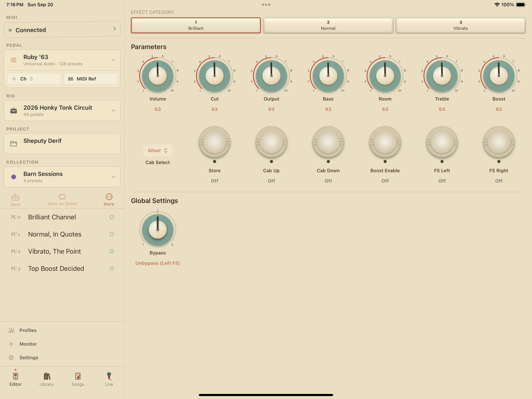Click the MIDI Ref book icon
This screenshot has width=532, height=399.
[70, 79]
